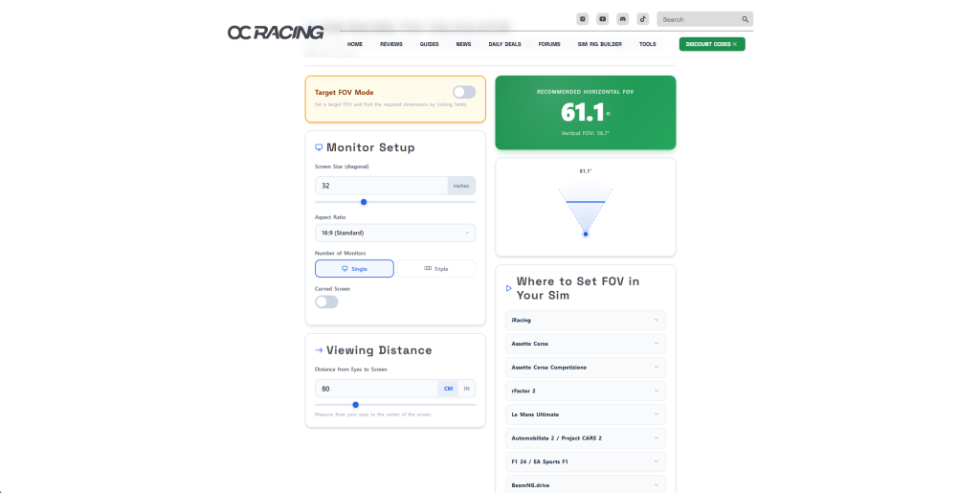Open the YouTube channel icon
980x493 pixels.
coord(603,19)
